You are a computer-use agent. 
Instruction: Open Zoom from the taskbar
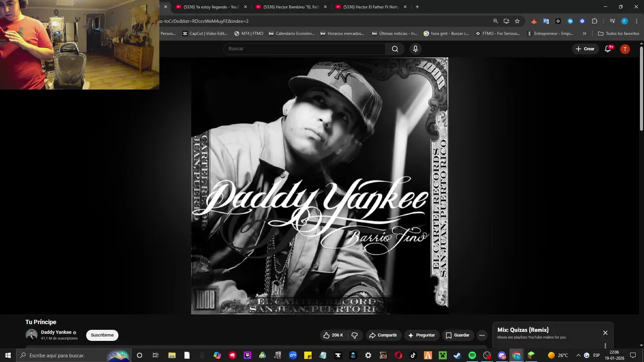point(293,355)
